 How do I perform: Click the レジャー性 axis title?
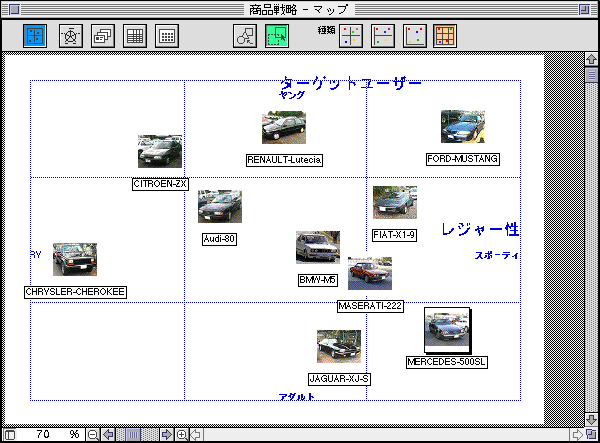click(480, 230)
